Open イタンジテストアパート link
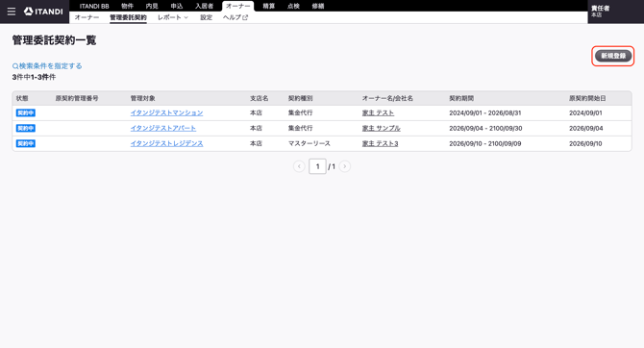This screenshot has height=348, width=644. 163,128
